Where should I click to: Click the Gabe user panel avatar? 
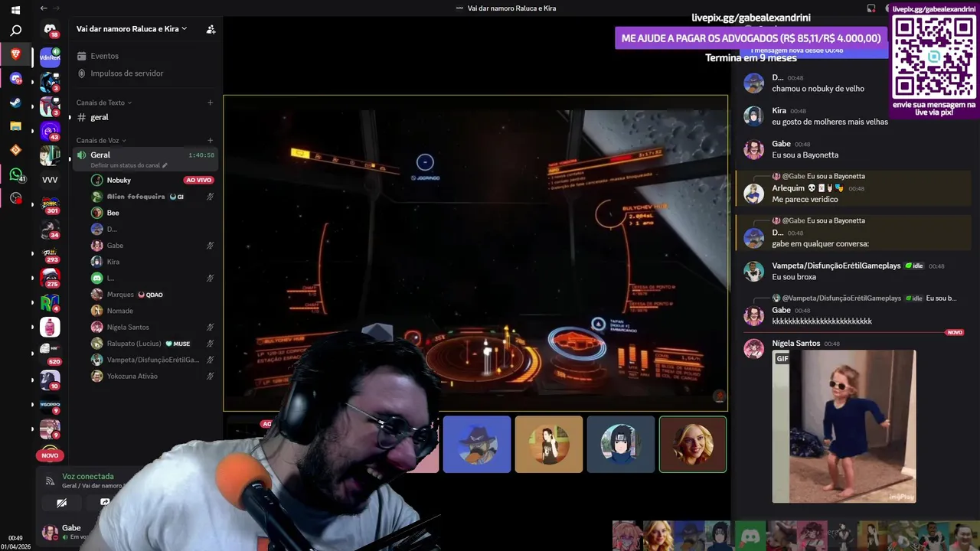tap(50, 533)
